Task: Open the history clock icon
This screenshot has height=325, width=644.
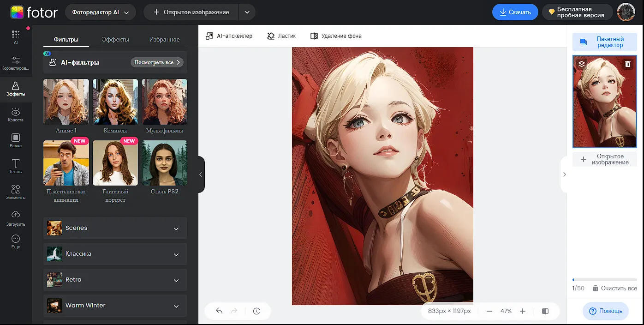Action: coord(256,311)
